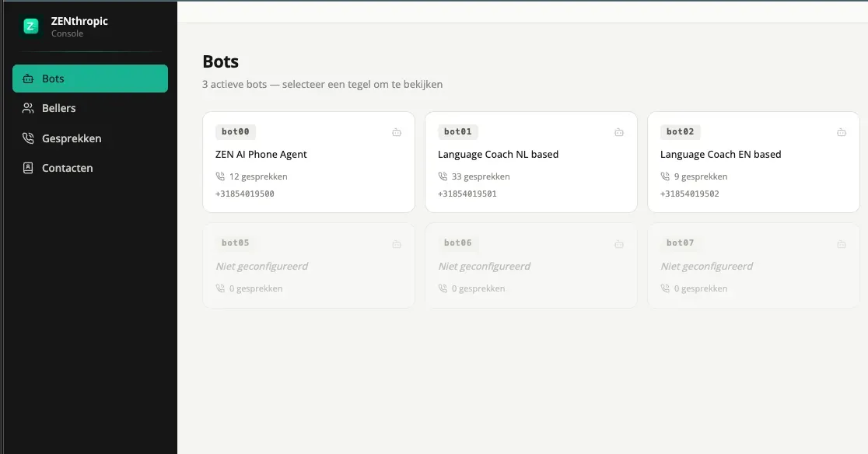
Task: Click robot icon on bot05 card
Action: (397, 244)
